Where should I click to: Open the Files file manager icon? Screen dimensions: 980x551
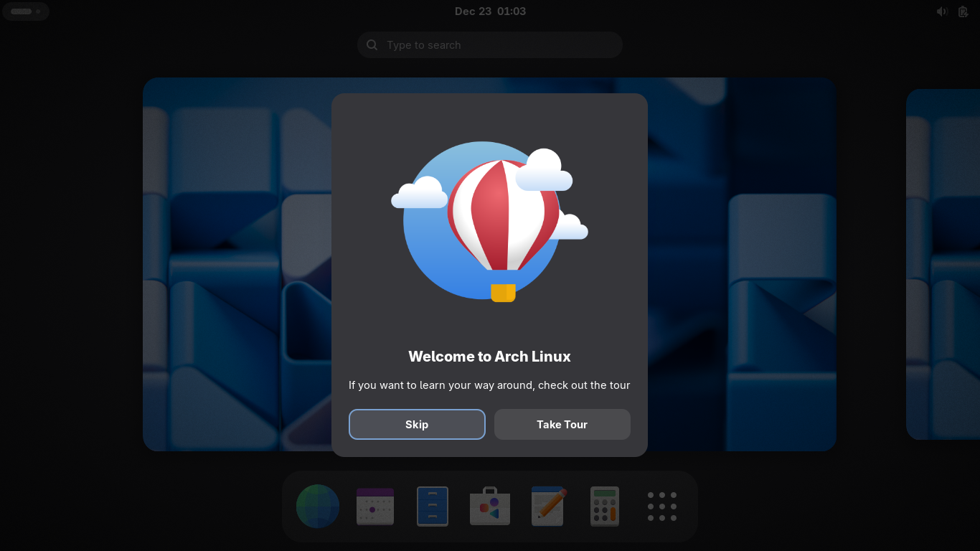[433, 507]
